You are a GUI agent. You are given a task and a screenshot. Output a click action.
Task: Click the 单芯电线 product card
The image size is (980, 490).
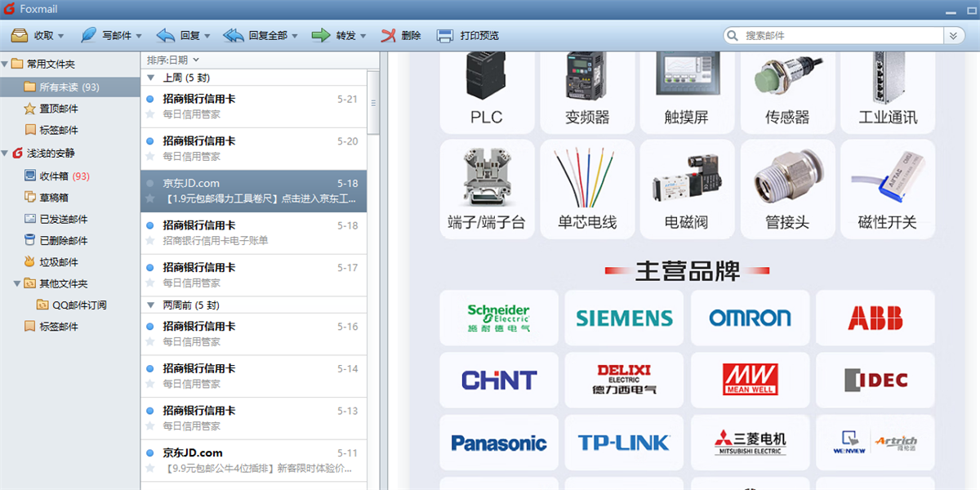click(587, 189)
